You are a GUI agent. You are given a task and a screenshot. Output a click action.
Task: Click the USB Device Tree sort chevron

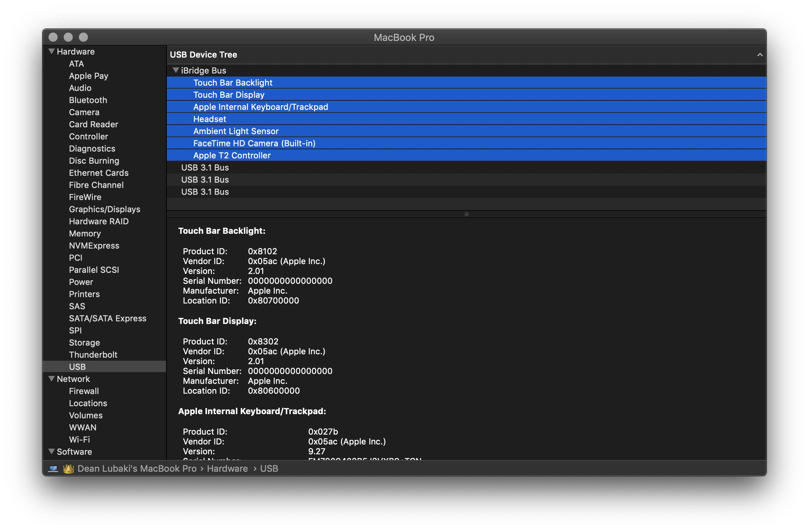pos(760,55)
